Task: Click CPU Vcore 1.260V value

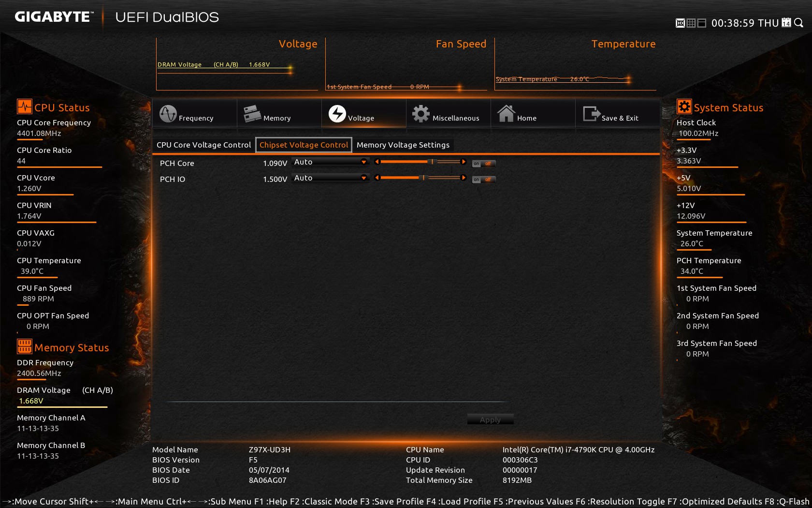Action: [x=29, y=188]
